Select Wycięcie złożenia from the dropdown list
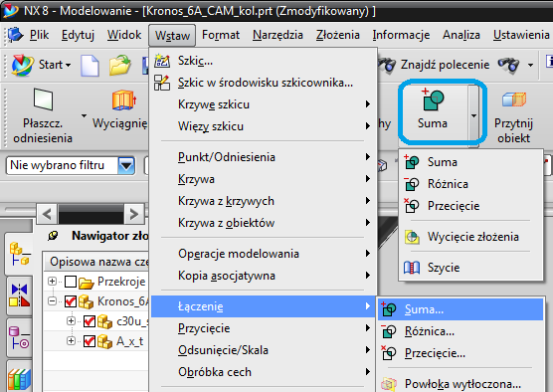 pyautogui.click(x=470, y=237)
